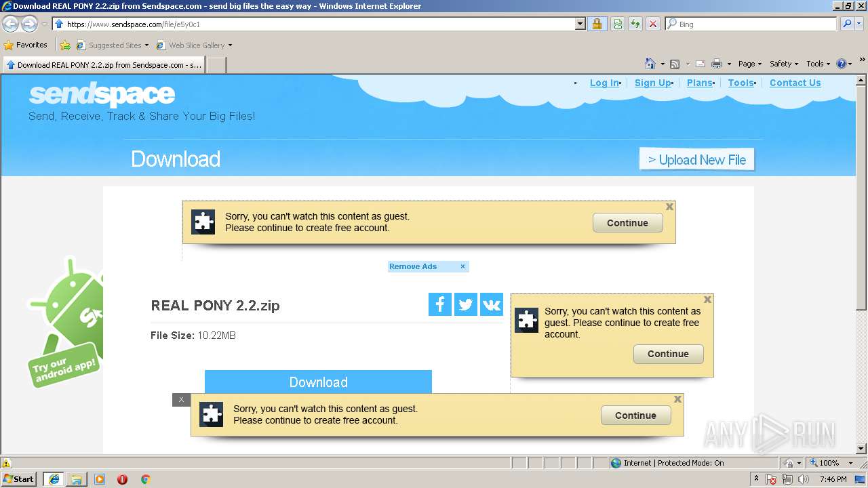868x488 pixels.
Task: Open the Safety menu dropdown
Action: point(784,64)
